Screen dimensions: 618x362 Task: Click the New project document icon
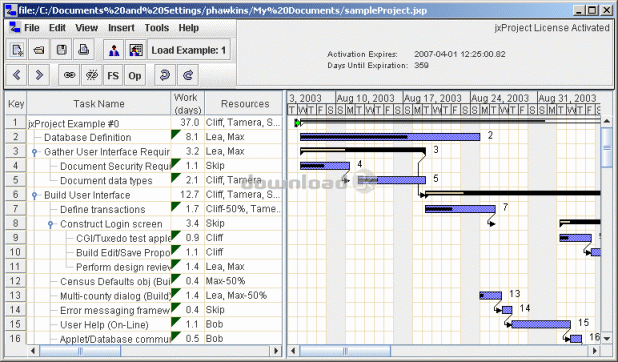point(17,50)
